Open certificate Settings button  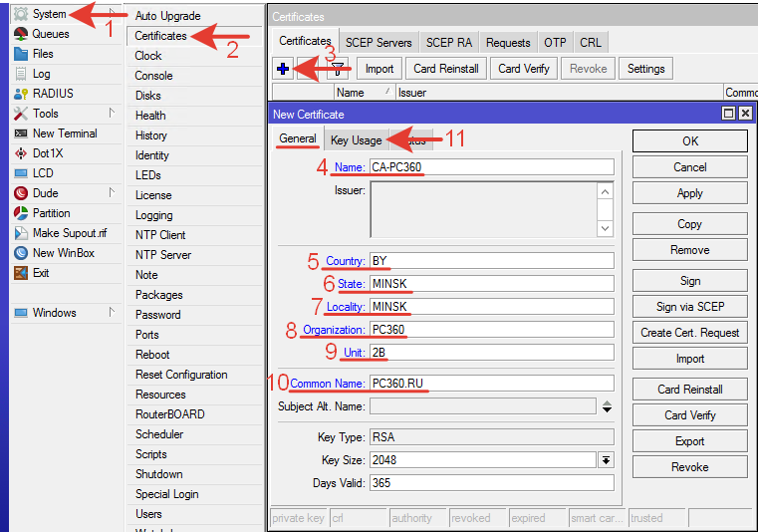(645, 69)
